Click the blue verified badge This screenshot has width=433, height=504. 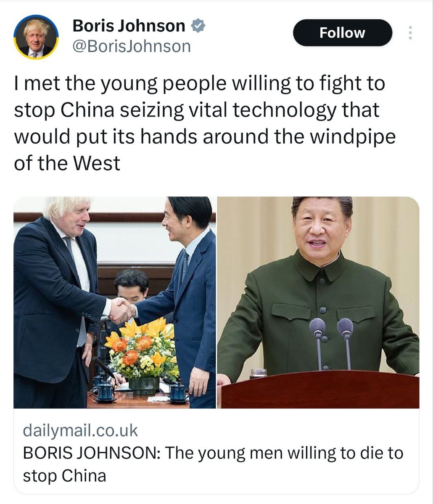pos(198,26)
